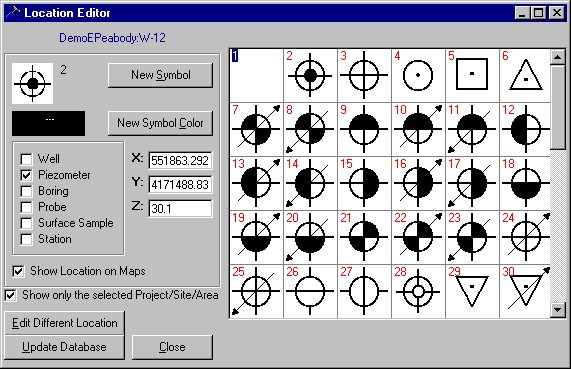Open New Symbol Color dialog
This screenshot has width=571, height=369.
(161, 123)
